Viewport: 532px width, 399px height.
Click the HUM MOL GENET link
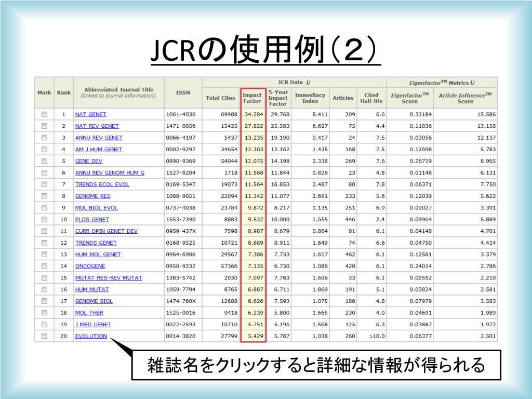pyautogui.click(x=98, y=255)
